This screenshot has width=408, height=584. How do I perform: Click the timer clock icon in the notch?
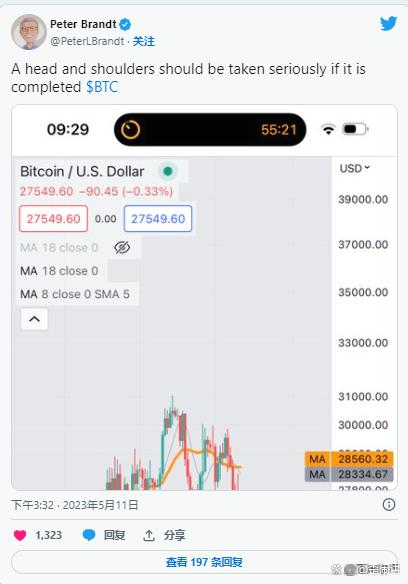(x=130, y=130)
